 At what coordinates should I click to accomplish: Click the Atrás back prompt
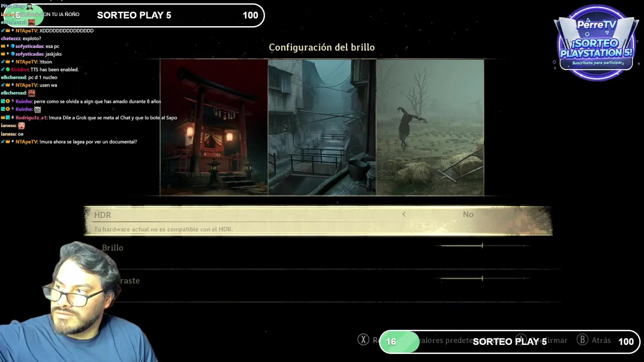point(601,340)
